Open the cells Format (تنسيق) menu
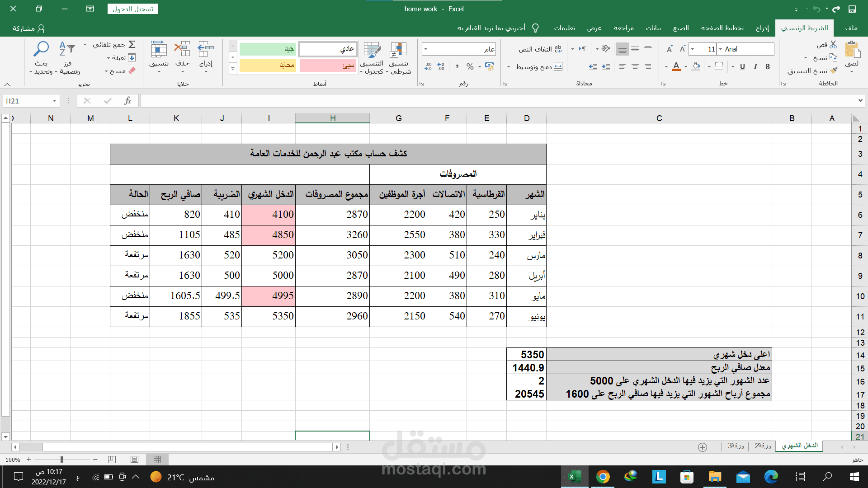This screenshot has height=488, width=868. 159,57
